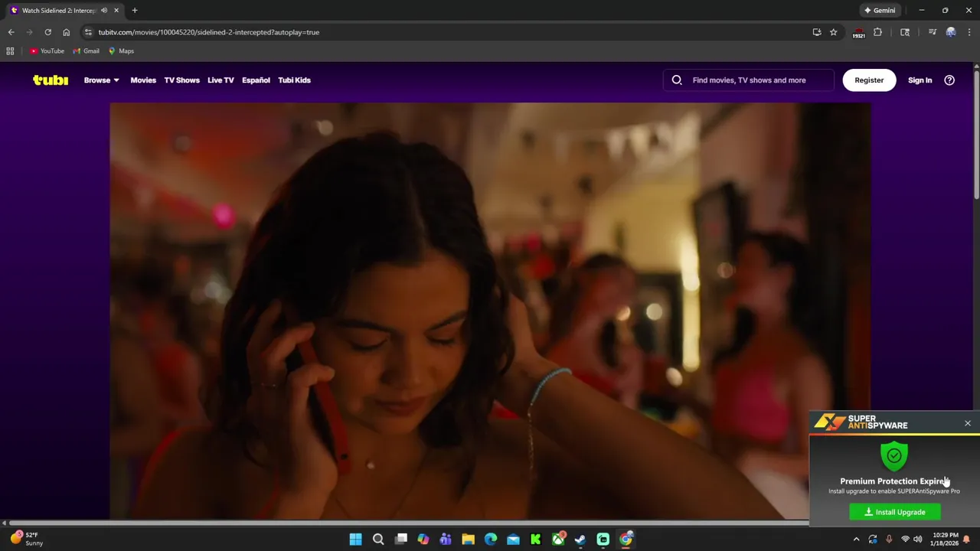Open the teal app icon beside Steam
This screenshot has width=980, height=551.
pos(603,540)
